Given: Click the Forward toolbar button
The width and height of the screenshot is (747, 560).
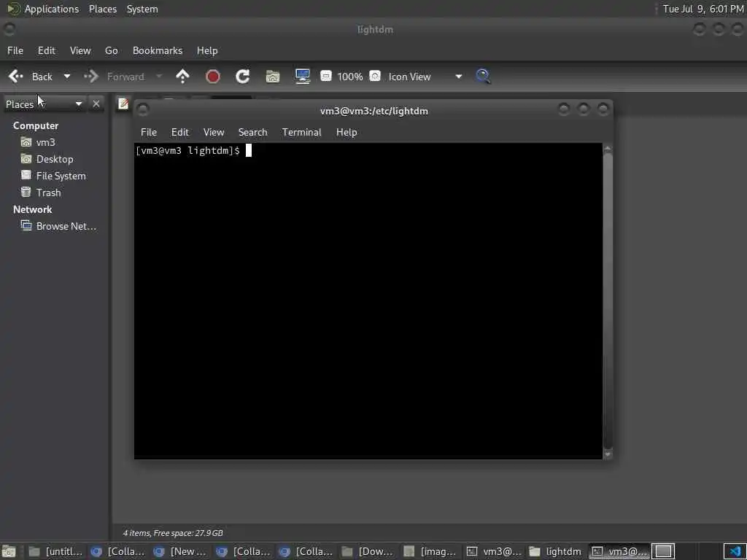Looking at the screenshot, I should point(117,76).
